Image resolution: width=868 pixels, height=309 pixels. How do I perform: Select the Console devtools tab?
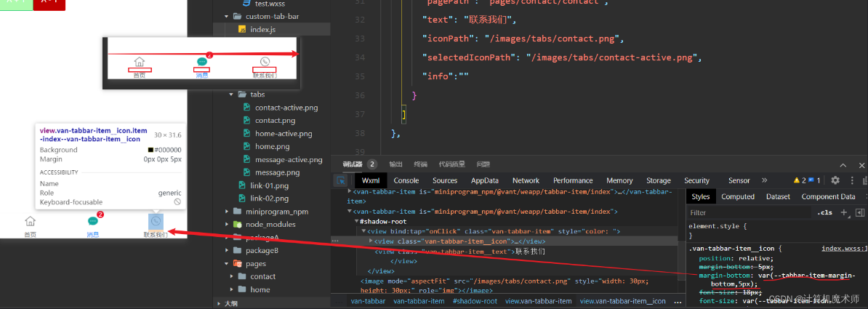pyautogui.click(x=406, y=180)
